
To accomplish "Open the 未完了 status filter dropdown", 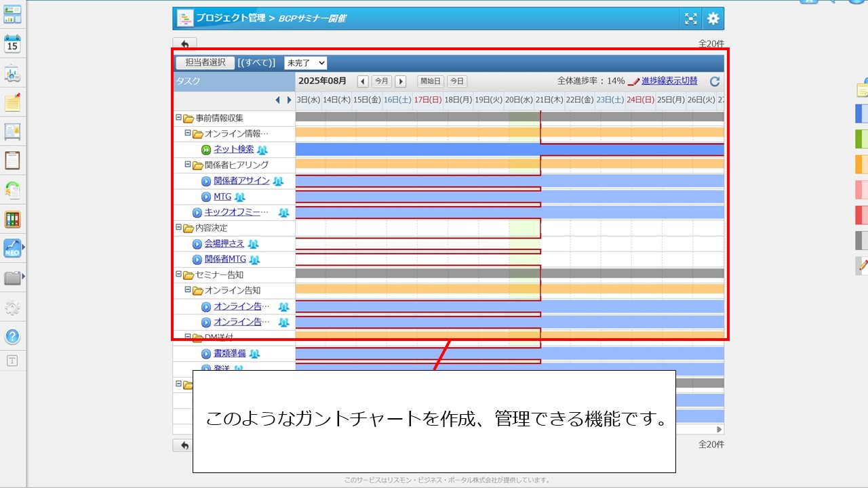I will click(x=305, y=62).
